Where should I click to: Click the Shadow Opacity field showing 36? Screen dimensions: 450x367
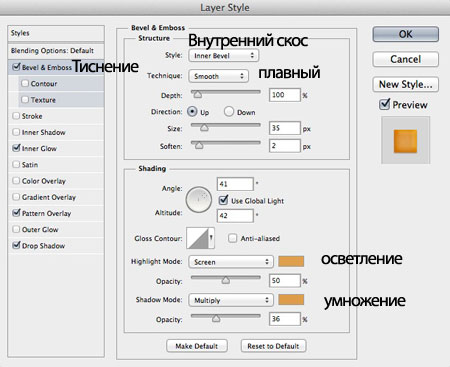click(x=285, y=319)
